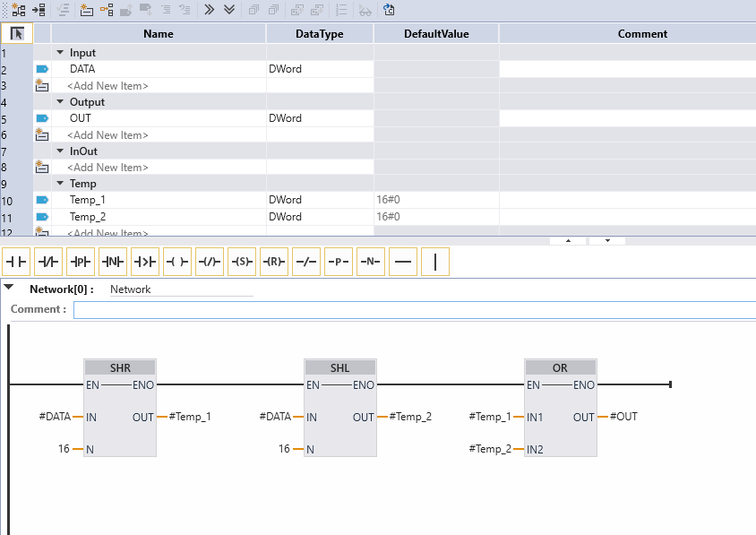The image size is (756, 535).
Task: Click the network Comment input field
Action: pyautogui.click(x=414, y=309)
